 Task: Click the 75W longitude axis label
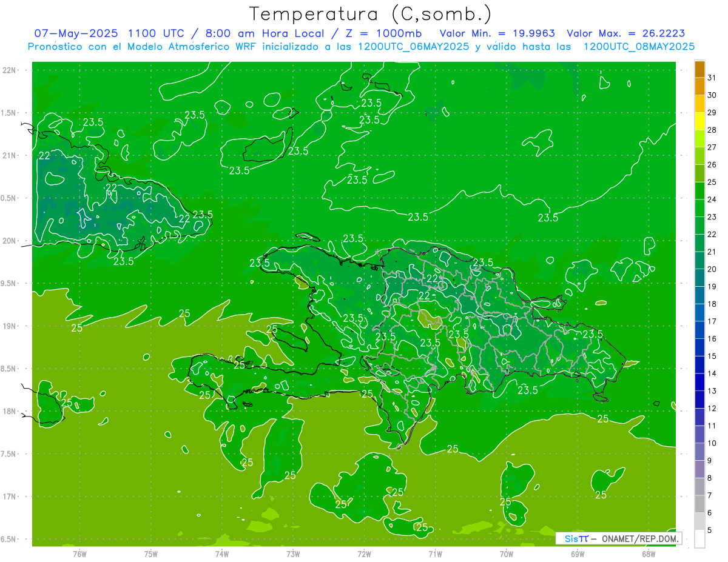[151, 554]
